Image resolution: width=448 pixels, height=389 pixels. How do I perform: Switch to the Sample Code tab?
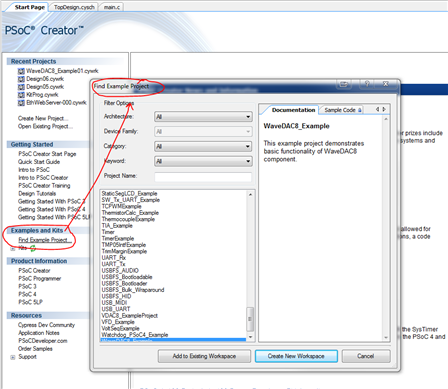pos(340,110)
